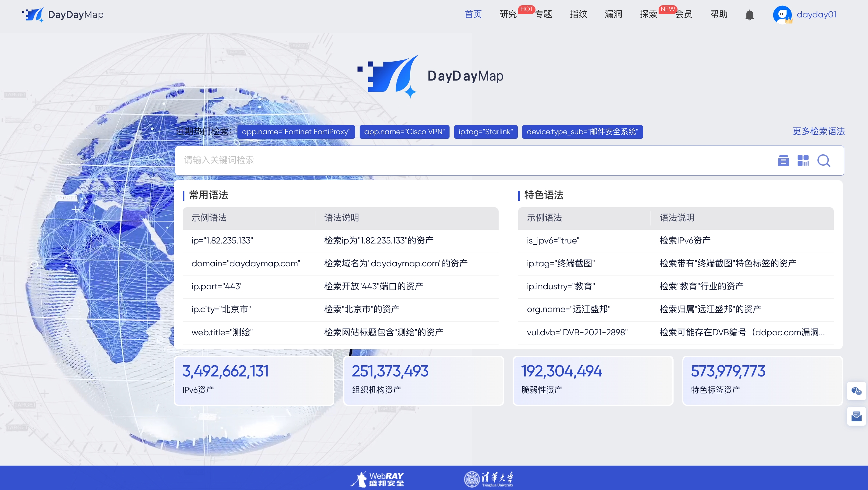Go to the 漏洞 navigation item
The image size is (868, 490).
pos(613,14)
